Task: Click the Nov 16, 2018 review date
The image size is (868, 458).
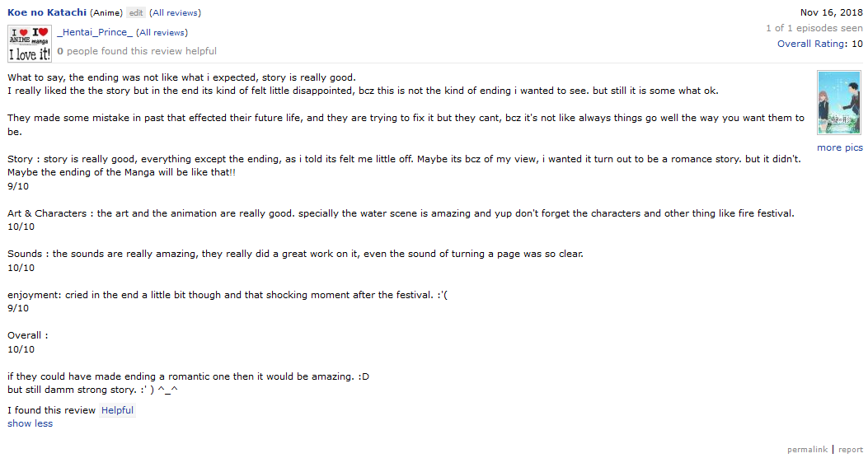Action: pos(832,12)
